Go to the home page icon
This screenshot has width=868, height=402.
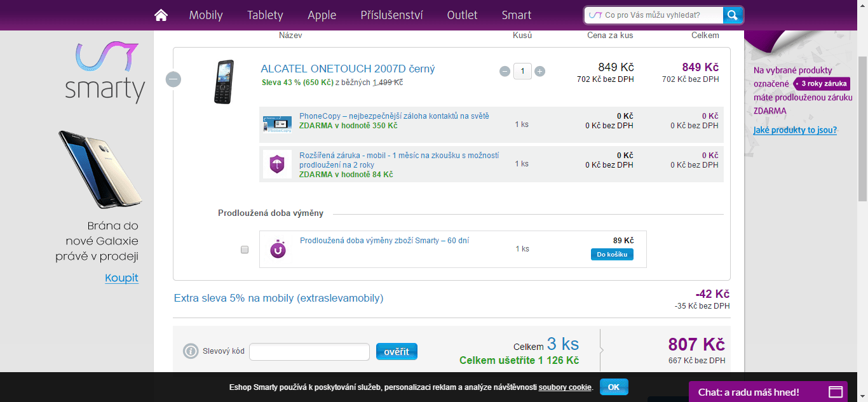click(x=161, y=15)
